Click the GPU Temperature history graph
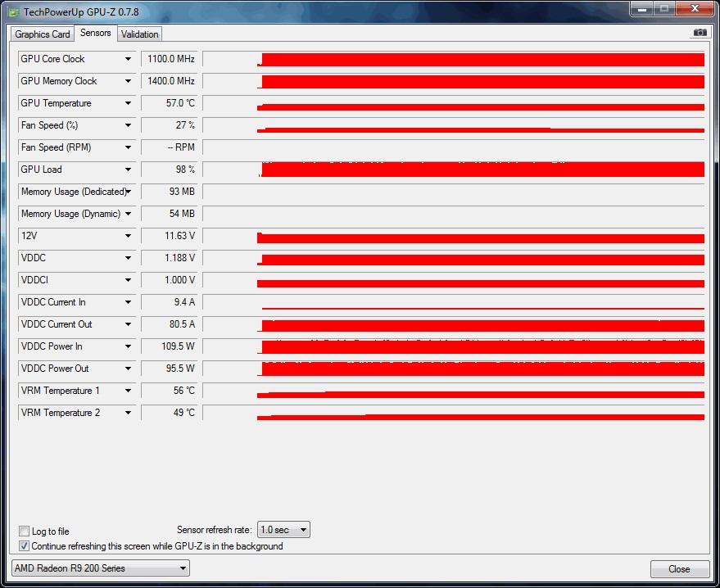Image resolution: width=720 pixels, height=588 pixels. point(454,103)
